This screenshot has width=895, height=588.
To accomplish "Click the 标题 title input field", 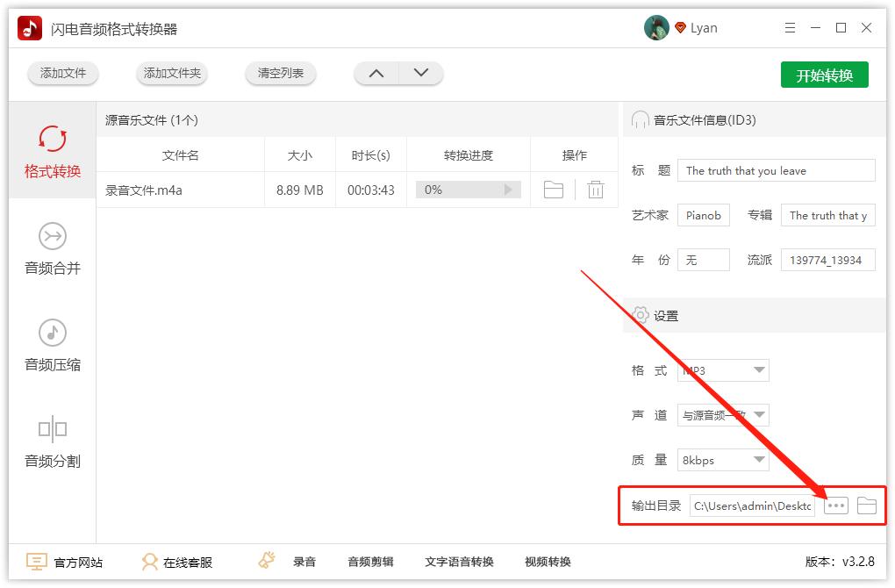I will point(776,170).
